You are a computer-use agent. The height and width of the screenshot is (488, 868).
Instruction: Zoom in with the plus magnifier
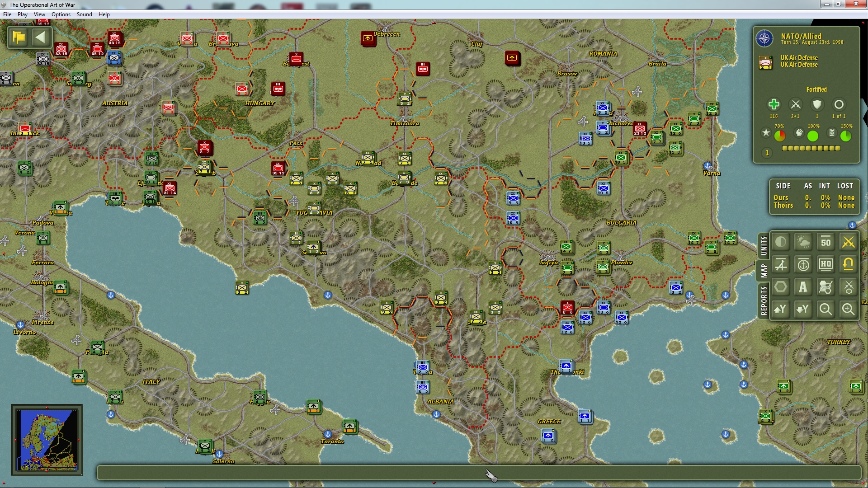coord(849,310)
